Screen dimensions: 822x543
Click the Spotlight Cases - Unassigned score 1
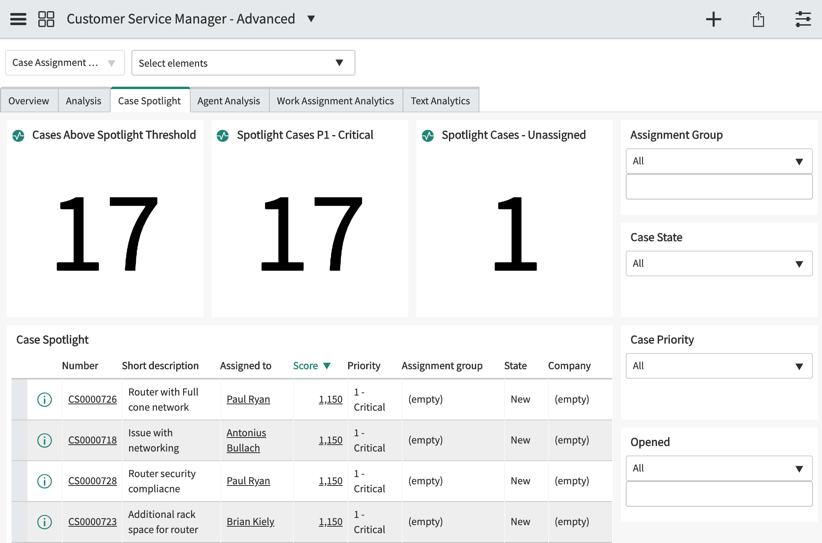pos(516,234)
